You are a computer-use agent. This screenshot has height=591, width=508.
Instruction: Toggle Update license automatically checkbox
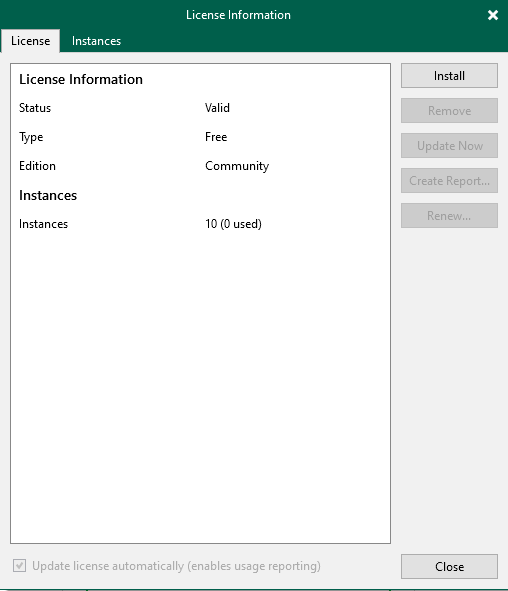coord(19,566)
